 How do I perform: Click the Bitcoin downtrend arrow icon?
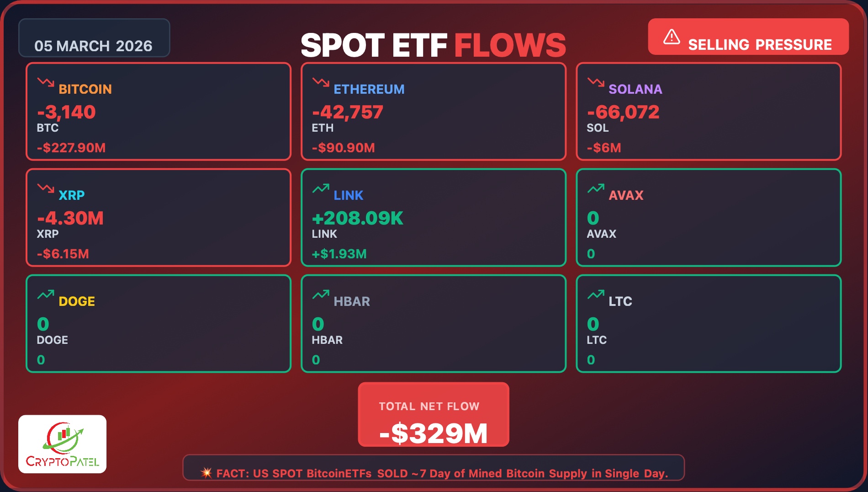point(46,82)
